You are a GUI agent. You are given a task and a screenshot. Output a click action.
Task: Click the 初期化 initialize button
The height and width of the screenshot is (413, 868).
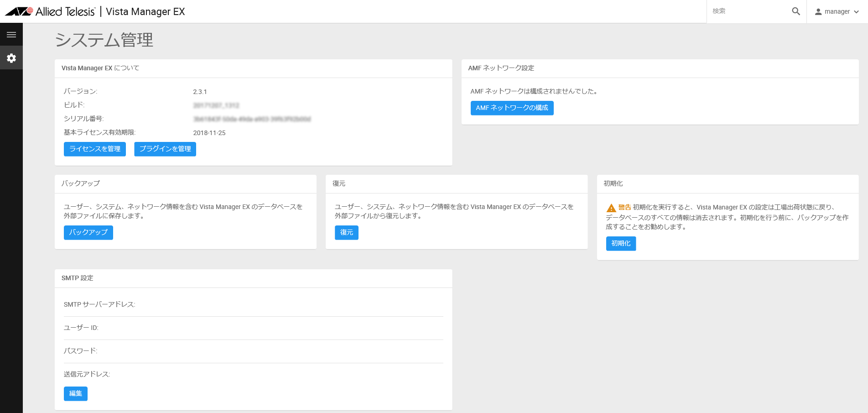tap(621, 244)
